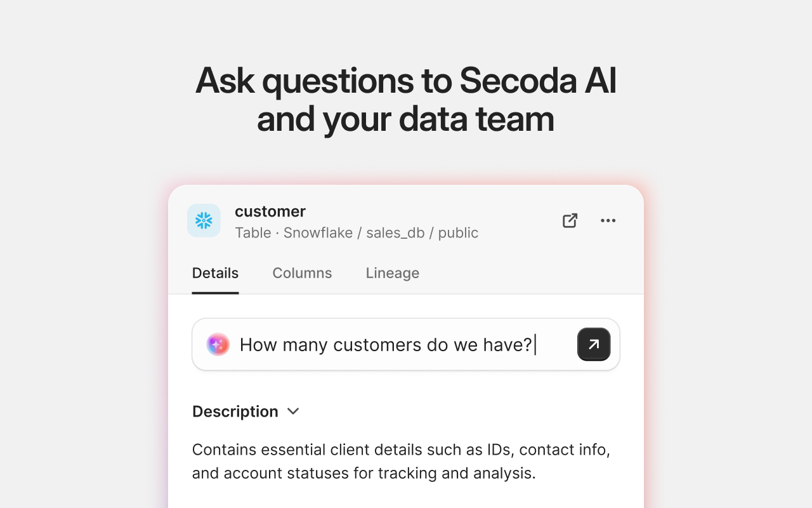Open the customer table in external view

click(570, 220)
